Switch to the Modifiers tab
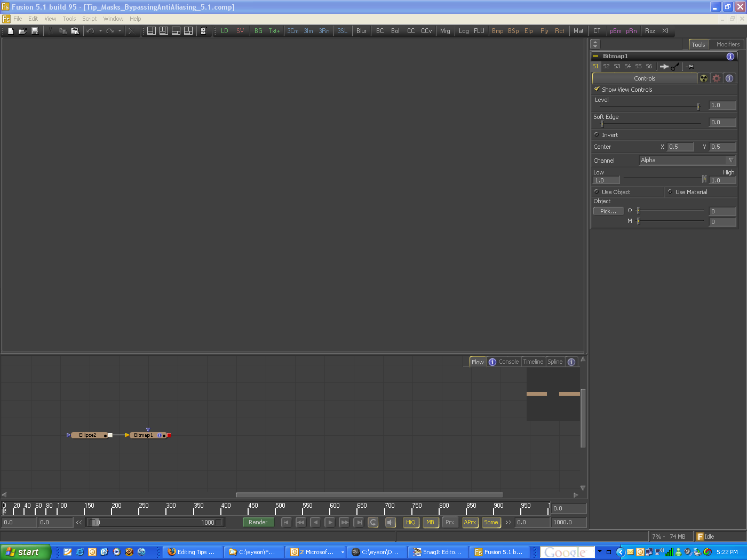The width and height of the screenshot is (747, 560). 728,44
